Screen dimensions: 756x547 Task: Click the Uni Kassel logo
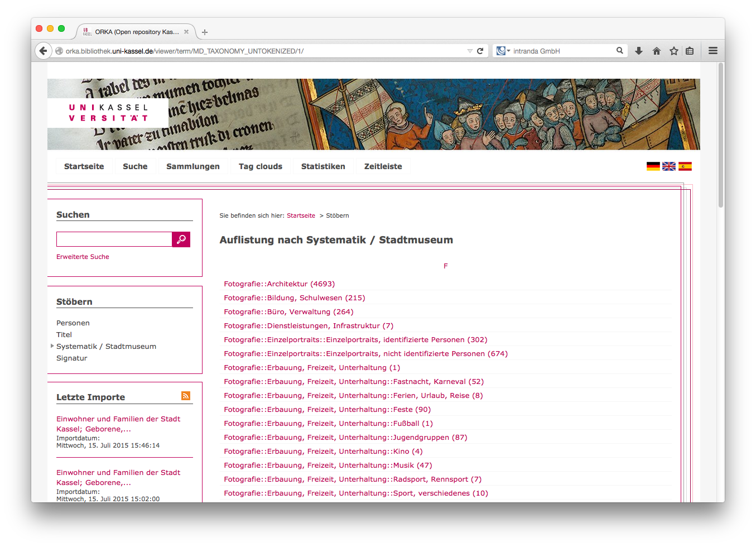108,113
